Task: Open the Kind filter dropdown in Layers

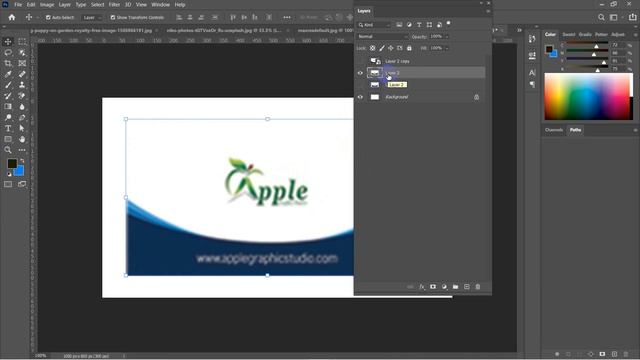Action: 374,25
